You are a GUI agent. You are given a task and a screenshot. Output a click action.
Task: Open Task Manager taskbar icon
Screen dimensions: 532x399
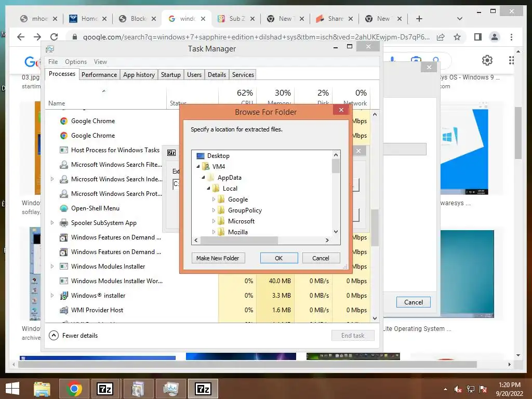pos(170,389)
